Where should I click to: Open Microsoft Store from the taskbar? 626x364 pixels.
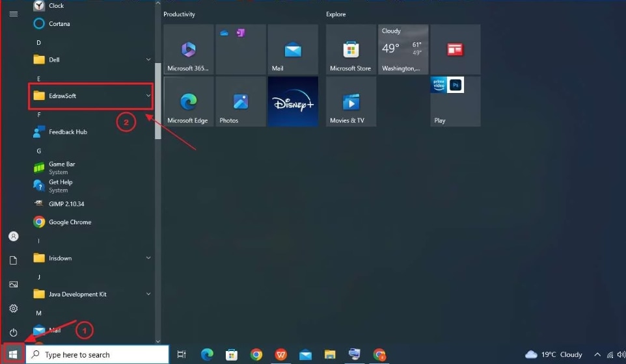tap(232, 354)
